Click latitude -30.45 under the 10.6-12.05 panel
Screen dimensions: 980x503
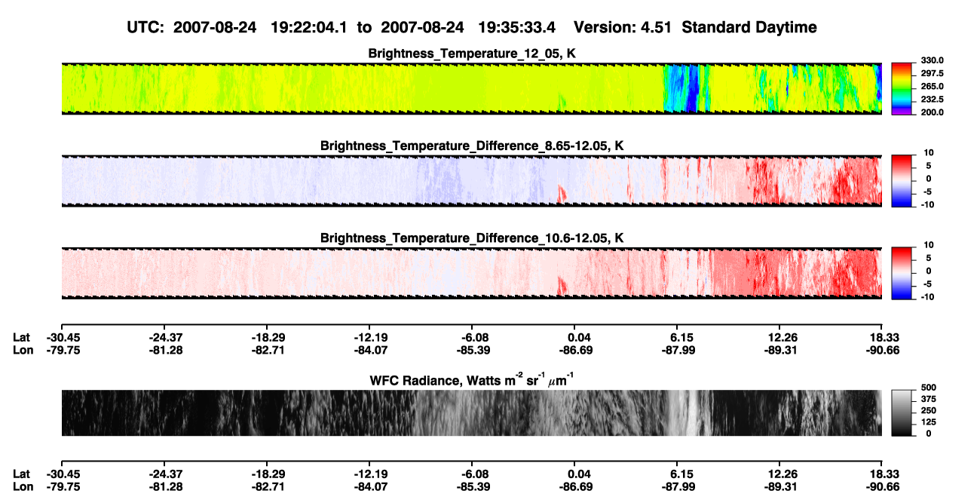pyautogui.click(x=64, y=338)
